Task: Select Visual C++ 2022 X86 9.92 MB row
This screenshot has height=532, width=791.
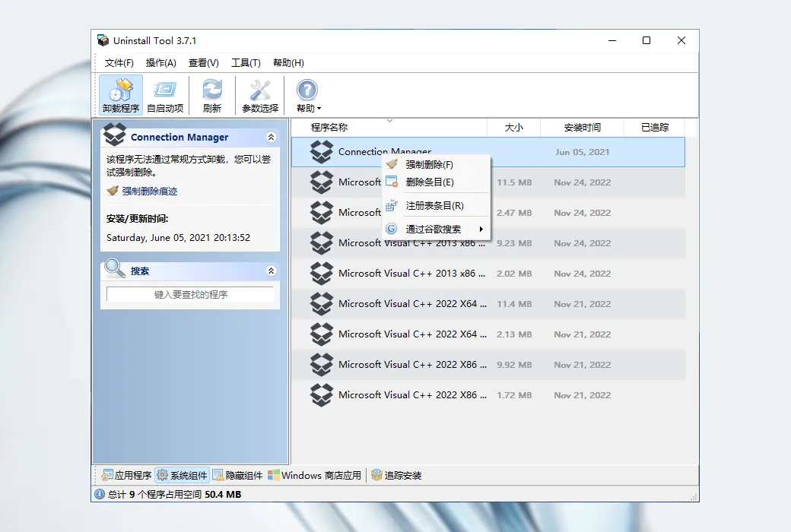Action: click(x=488, y=365)
